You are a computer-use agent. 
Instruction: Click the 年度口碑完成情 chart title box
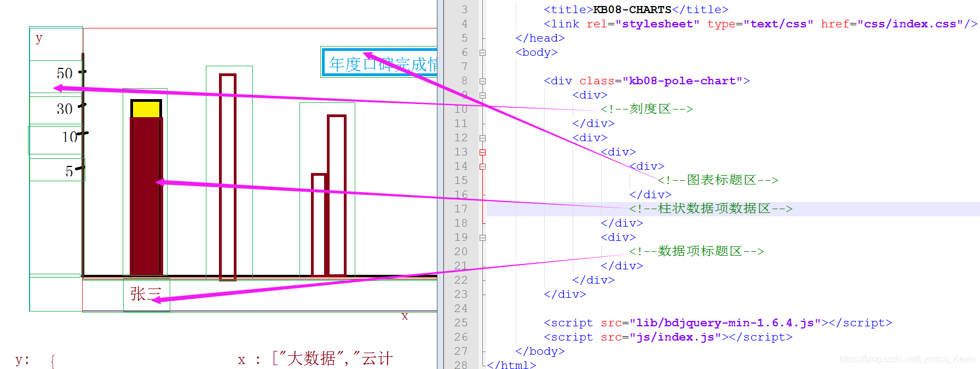(x=379, y=62)
